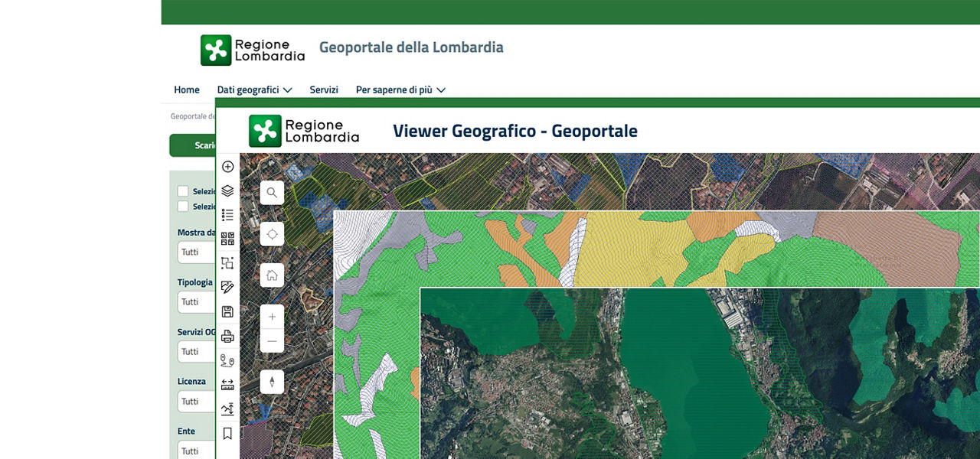Reset map orientation with compass button
The image size is (980, 459).
[x=272, y=382]
